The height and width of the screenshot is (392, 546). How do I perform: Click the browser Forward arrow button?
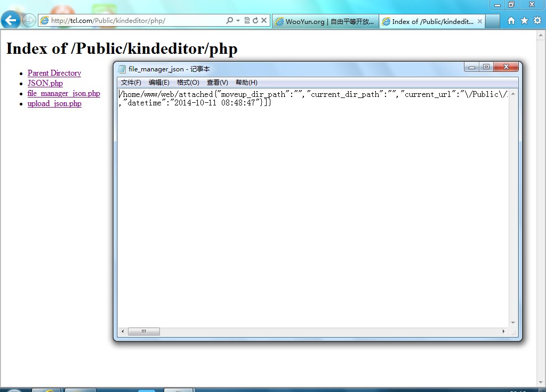[x=29, y=21]
